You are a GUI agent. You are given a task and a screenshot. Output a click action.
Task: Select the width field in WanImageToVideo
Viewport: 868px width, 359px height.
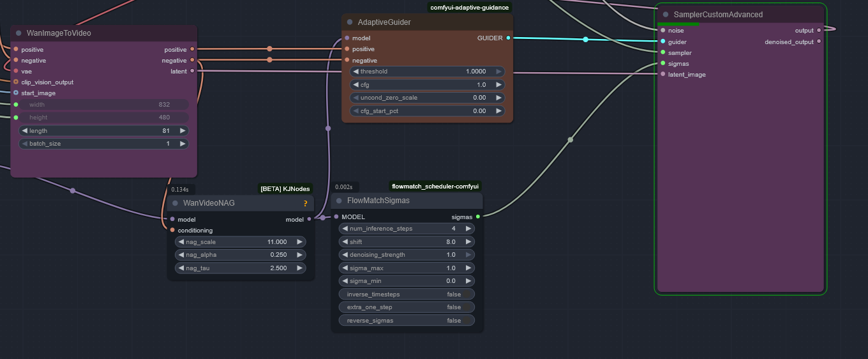pos(104,104)
